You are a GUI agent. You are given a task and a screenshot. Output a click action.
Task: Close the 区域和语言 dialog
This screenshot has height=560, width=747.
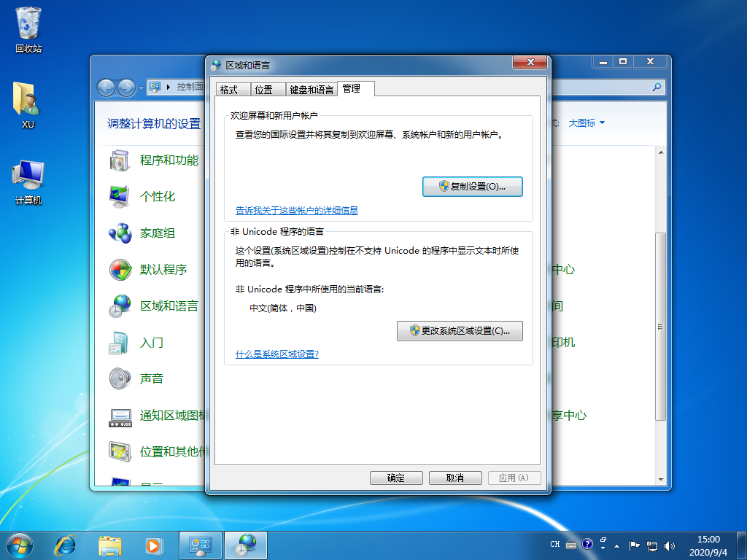(x=530, y=63)
